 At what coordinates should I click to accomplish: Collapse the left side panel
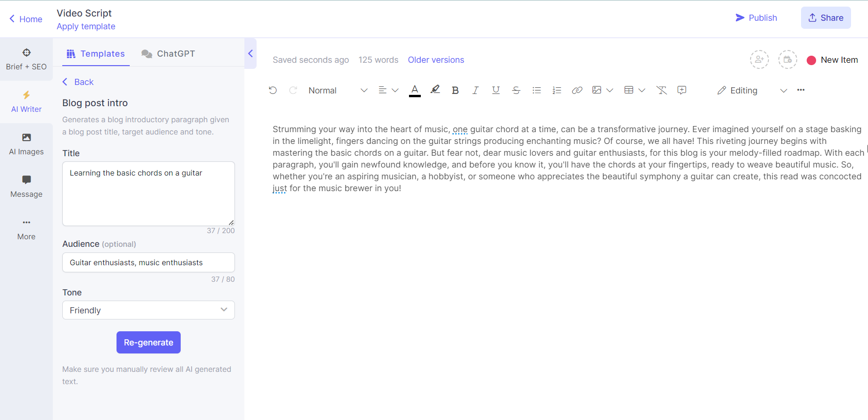(x=250, y=53)
